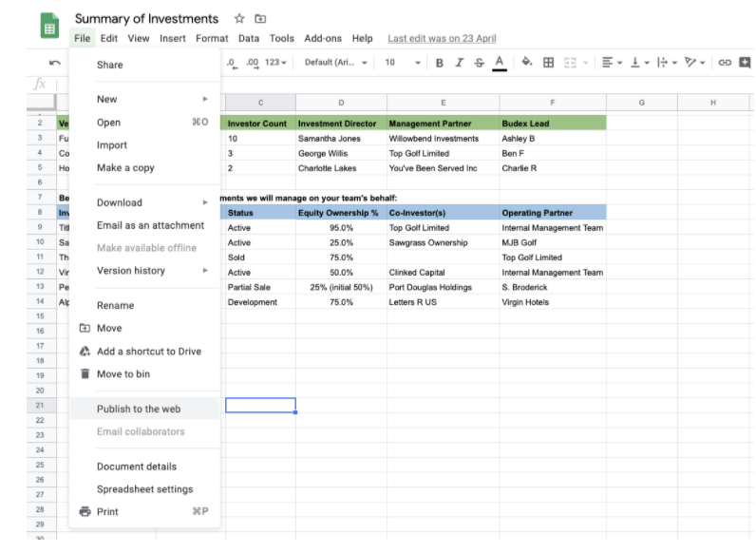Viewport: 756px width, 553px height.
Task: Toggle bold formatting
Action: [439, 63]
